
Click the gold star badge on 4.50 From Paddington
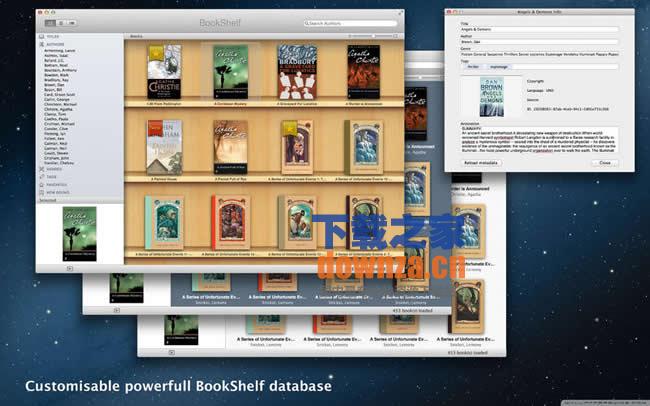(155, 53)
